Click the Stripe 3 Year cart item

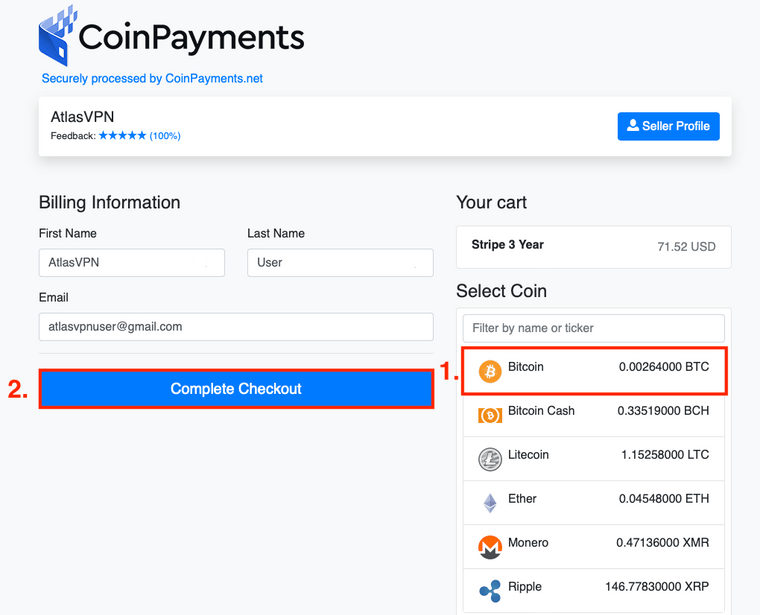point(594,247)
